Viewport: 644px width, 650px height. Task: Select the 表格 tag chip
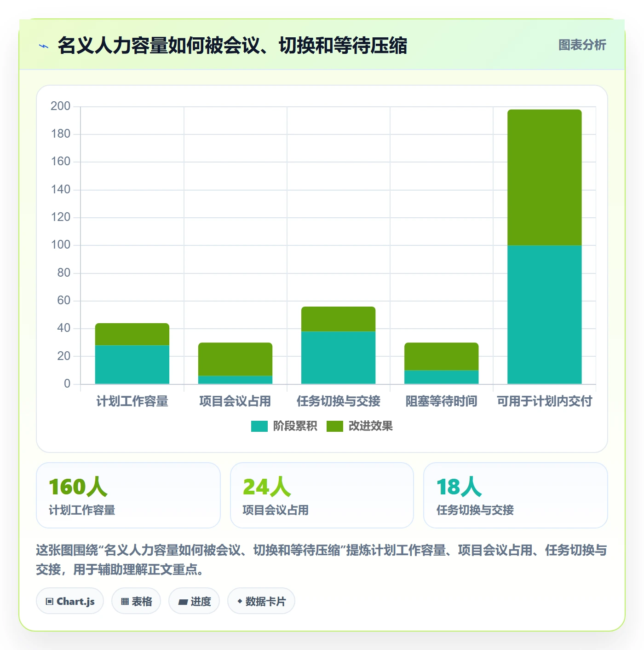136,601
